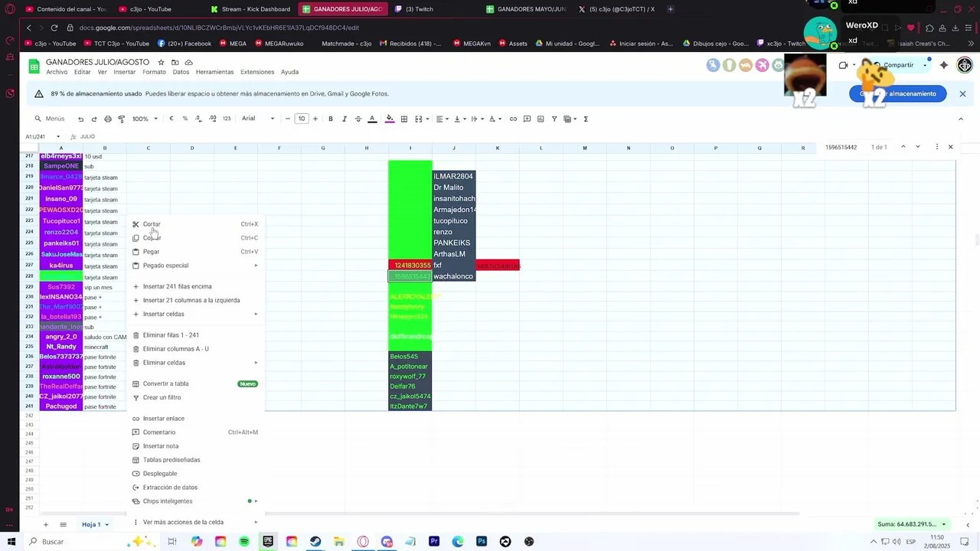
Task: Insert link via toolbar icon
Action: pos(513,119)
